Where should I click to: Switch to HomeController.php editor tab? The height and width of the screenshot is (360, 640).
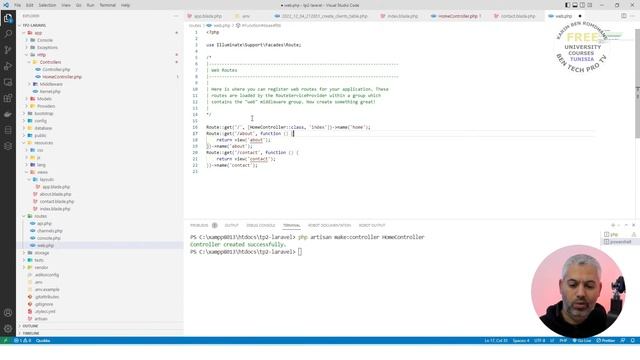point(457,16)
